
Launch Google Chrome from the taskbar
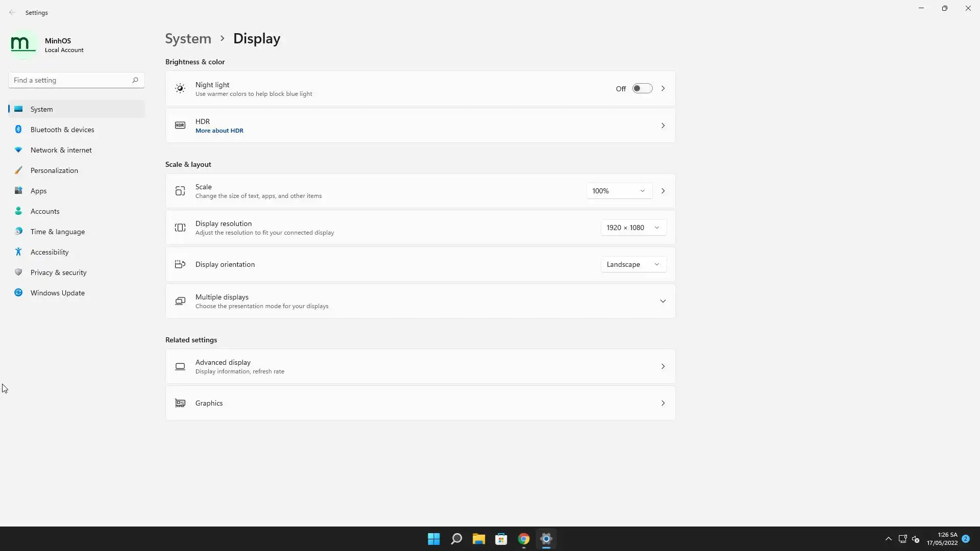coord(523,539)
